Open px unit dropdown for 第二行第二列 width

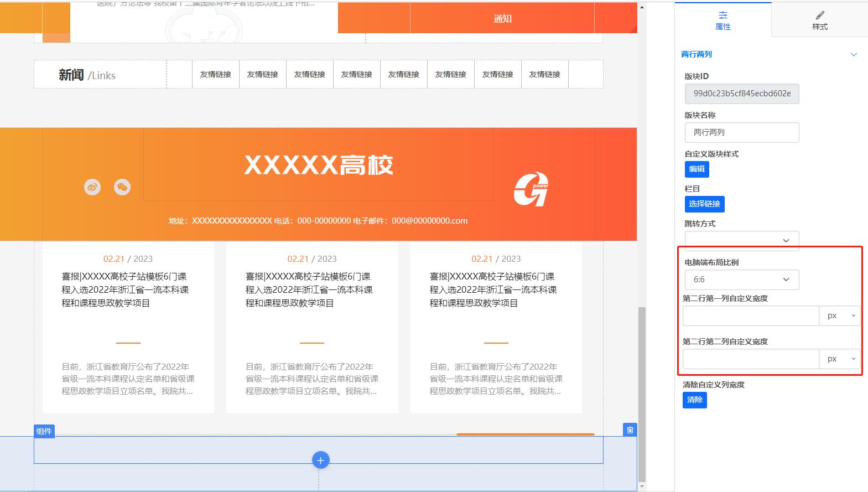[x=840, y=359]
